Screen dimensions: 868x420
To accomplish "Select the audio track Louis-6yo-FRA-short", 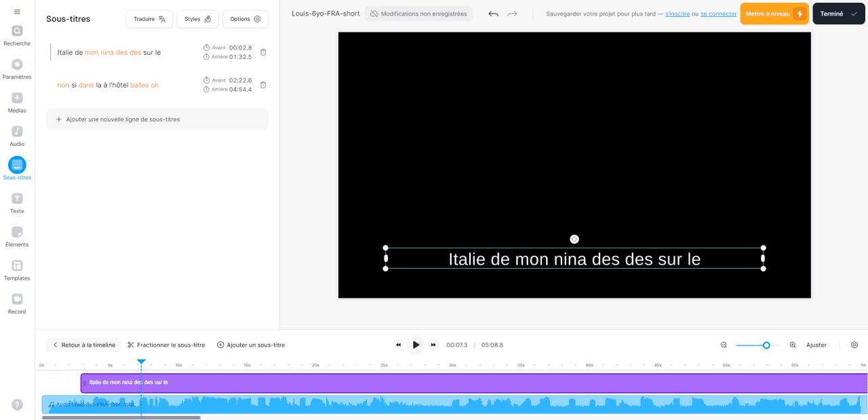I will pyautogui.click(x=454, y=405).
